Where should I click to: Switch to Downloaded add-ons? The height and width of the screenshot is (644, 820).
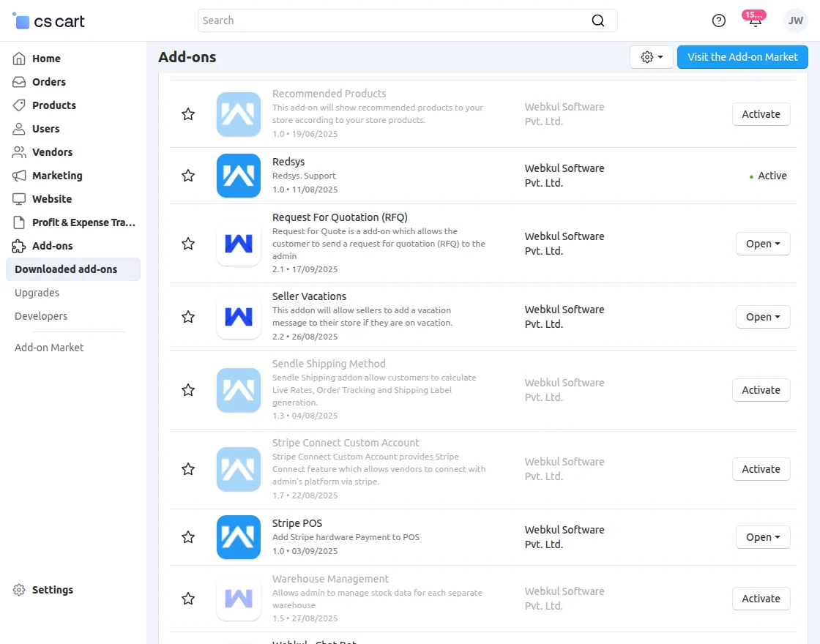66,269
